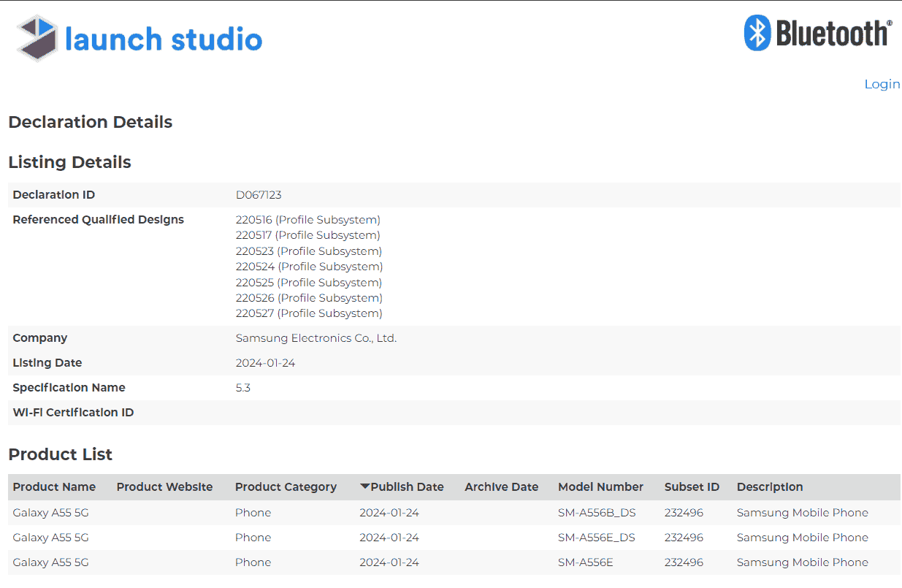Screen dimensions: 902x588
Task: Click the launch studio title text
Action: click(164, 39)
